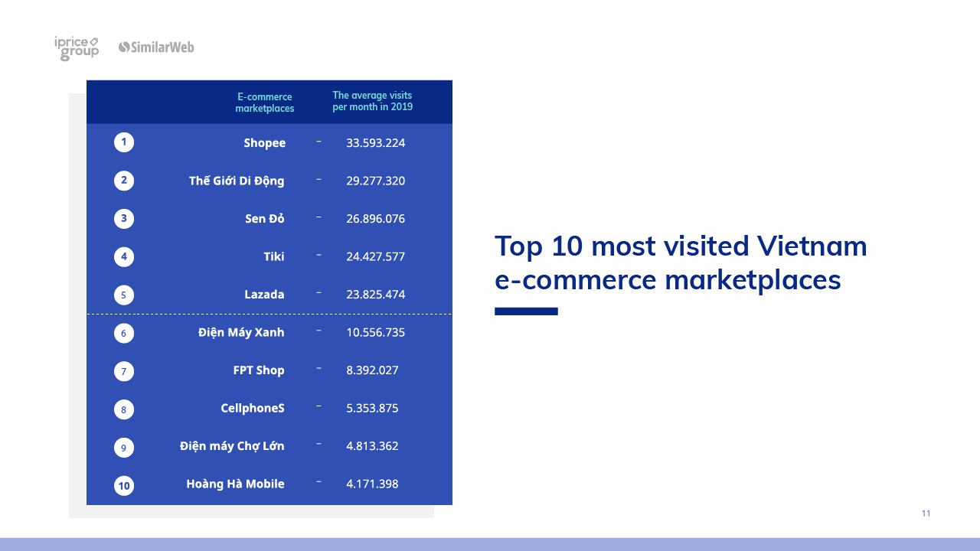Click the page number 11
This screenshot has width=980, height=551.
[925, 514]
